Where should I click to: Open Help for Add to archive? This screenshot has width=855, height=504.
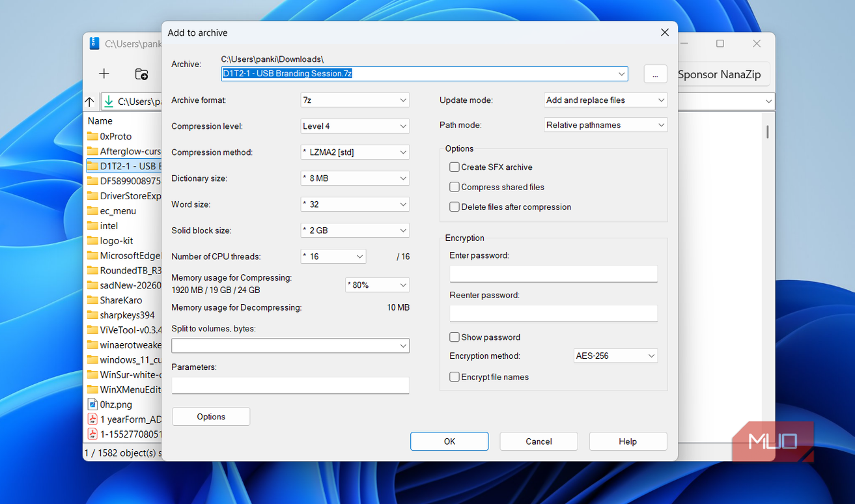point(628,441)
